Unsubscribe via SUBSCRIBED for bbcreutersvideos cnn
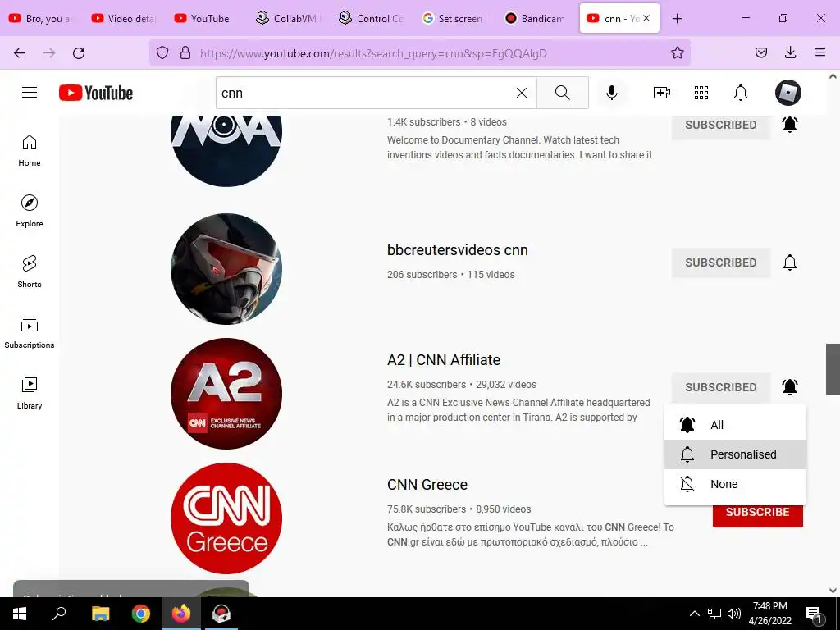The width and height of the screenshot is (840, 630). coord(720,262)
